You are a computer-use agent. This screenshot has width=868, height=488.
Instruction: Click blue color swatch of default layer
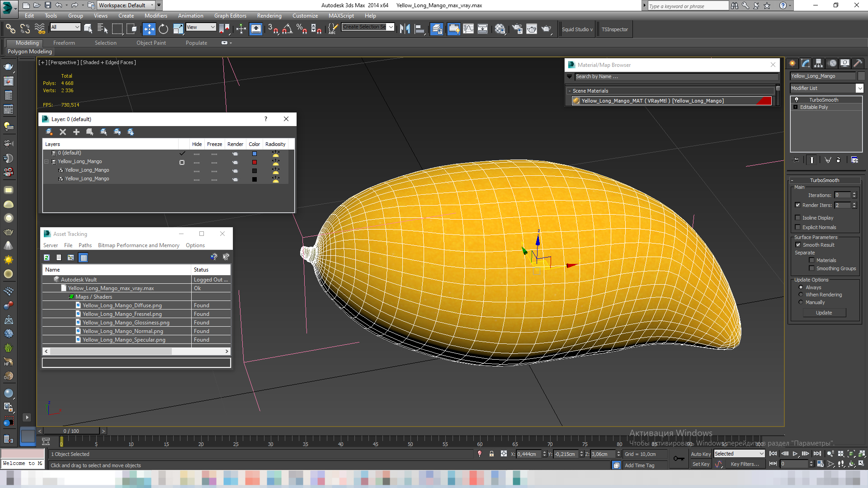255,154
